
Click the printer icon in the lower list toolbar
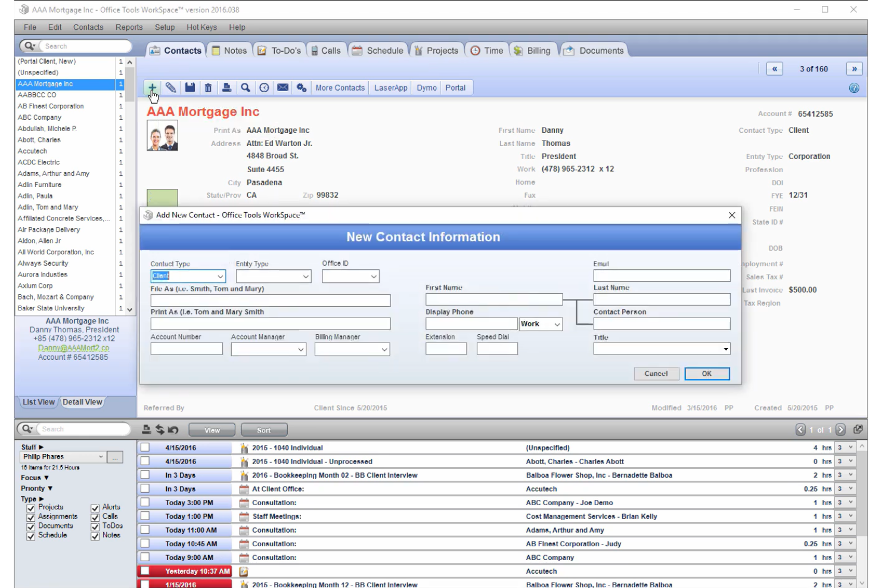(147, 430)
